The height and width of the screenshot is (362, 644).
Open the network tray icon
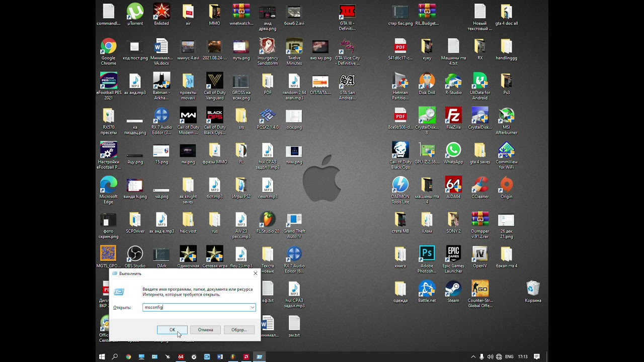point(499,356)
